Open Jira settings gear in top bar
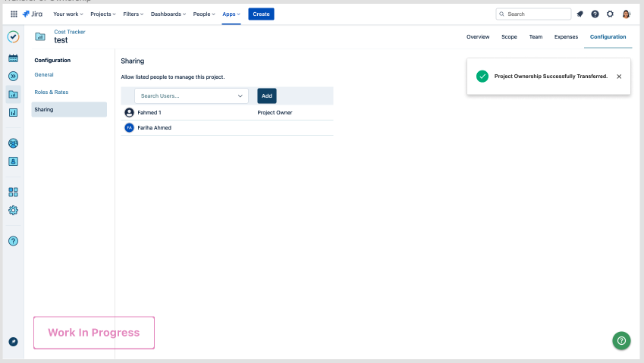644x363 pixels. tap(610, 14)
